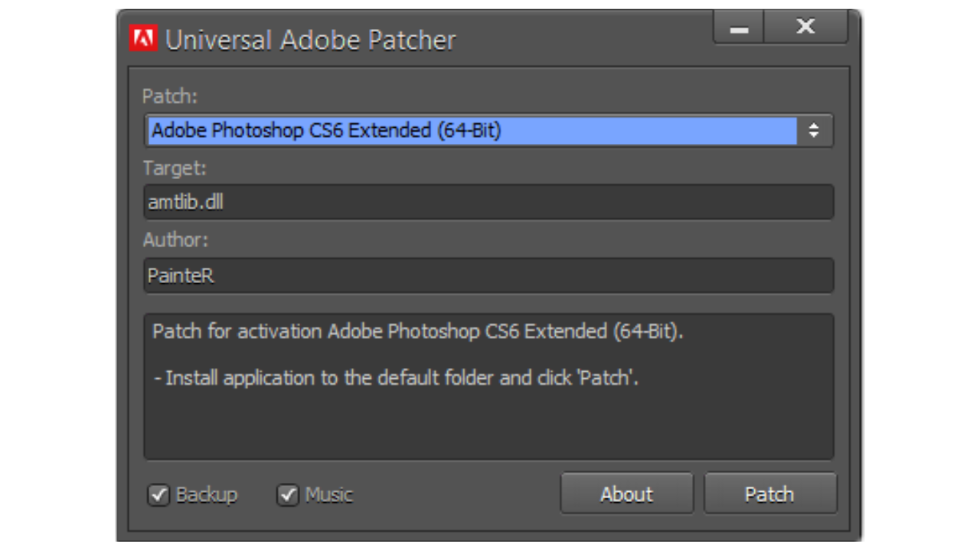Close the Universal Adobe Patcher window
The width and height of the screenshot is (980, 551).
click(x=805, y=28)
